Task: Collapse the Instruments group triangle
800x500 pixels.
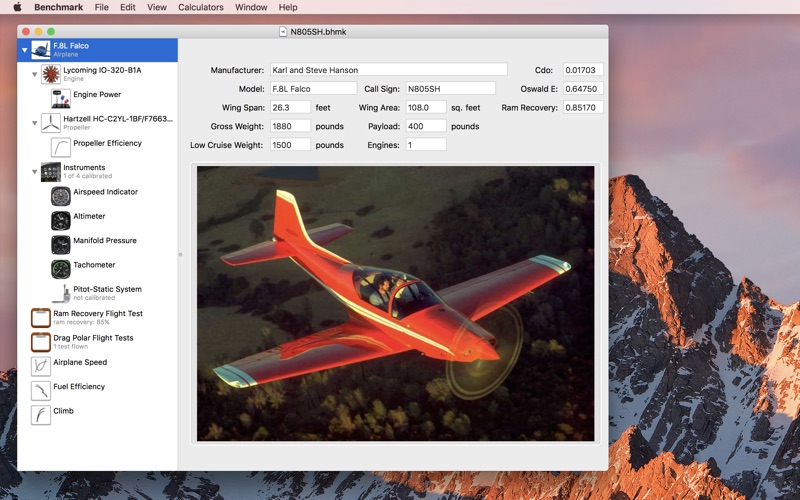Action: (34, 172)
